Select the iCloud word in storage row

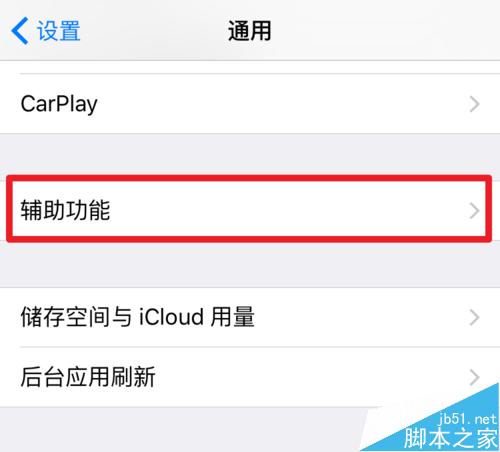coord(171,317)
